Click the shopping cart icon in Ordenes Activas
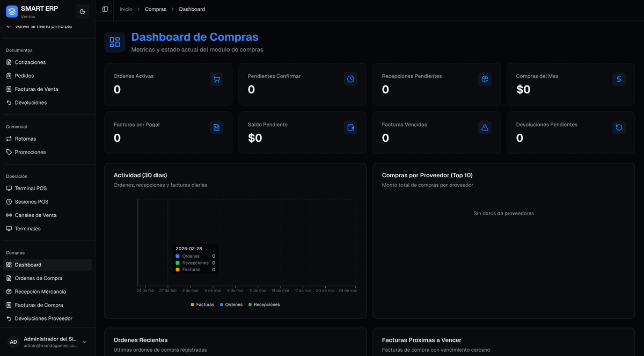644x356 pixels. (x=216, y=79)
